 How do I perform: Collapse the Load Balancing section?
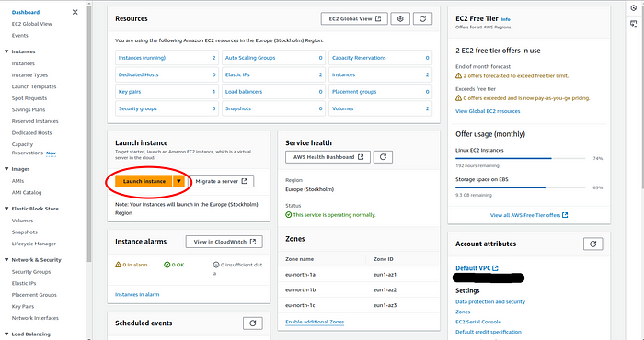[x=6, y=334]
